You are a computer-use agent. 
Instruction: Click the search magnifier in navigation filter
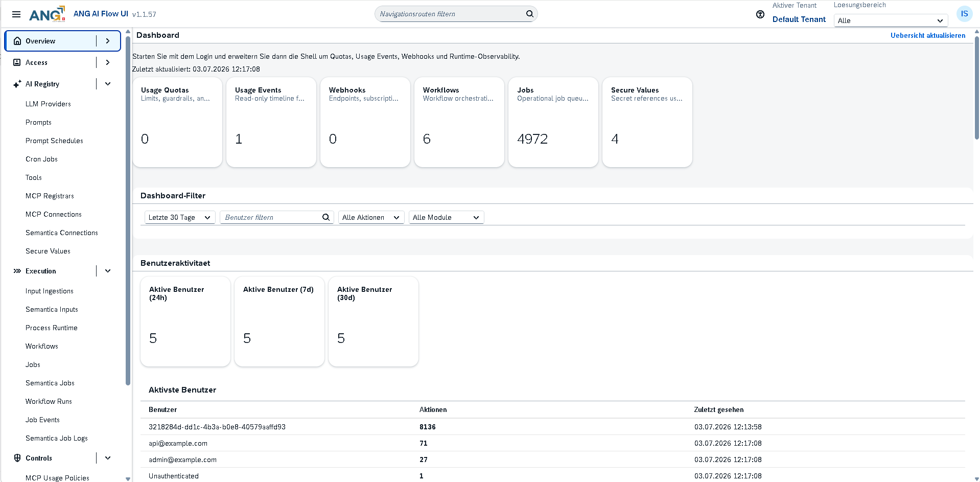[x=530, y=14]
